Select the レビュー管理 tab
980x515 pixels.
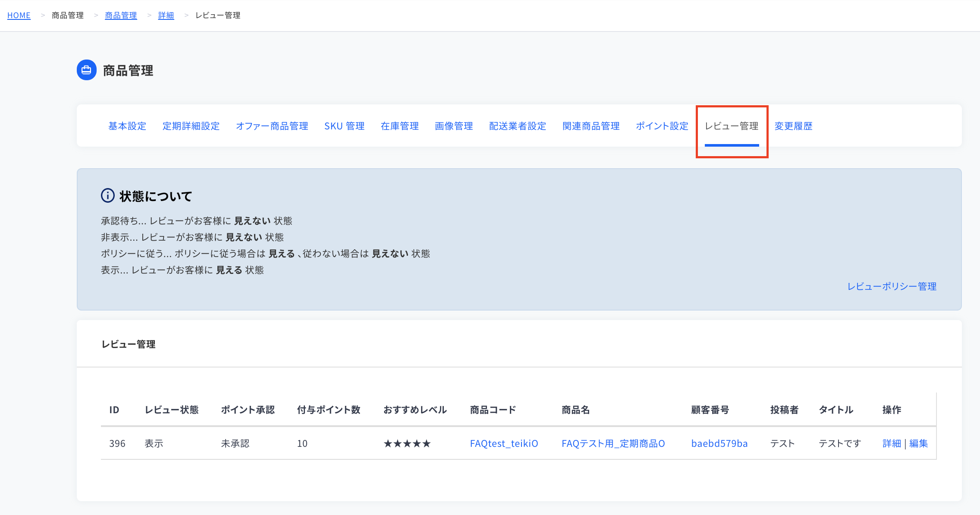732,126
